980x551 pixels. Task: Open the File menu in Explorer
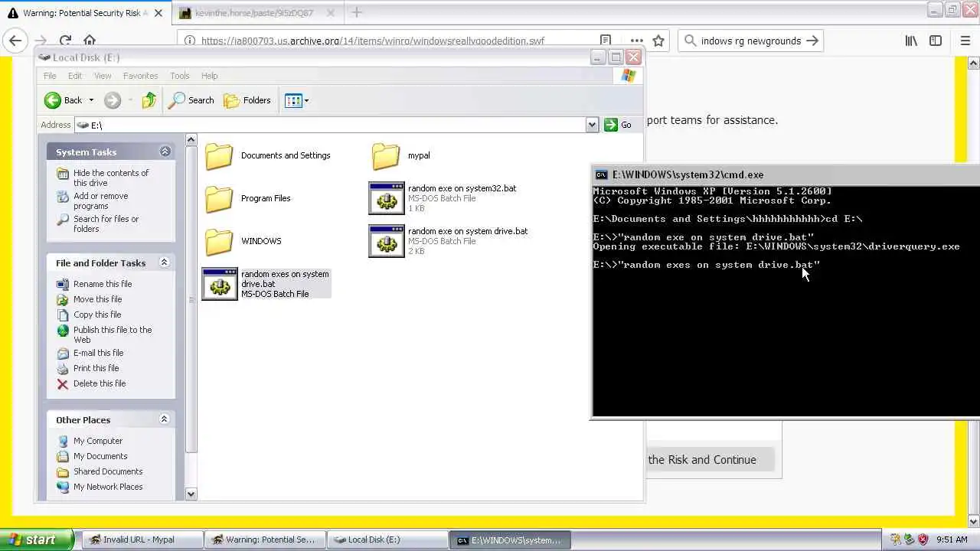[x=50, y=76]
